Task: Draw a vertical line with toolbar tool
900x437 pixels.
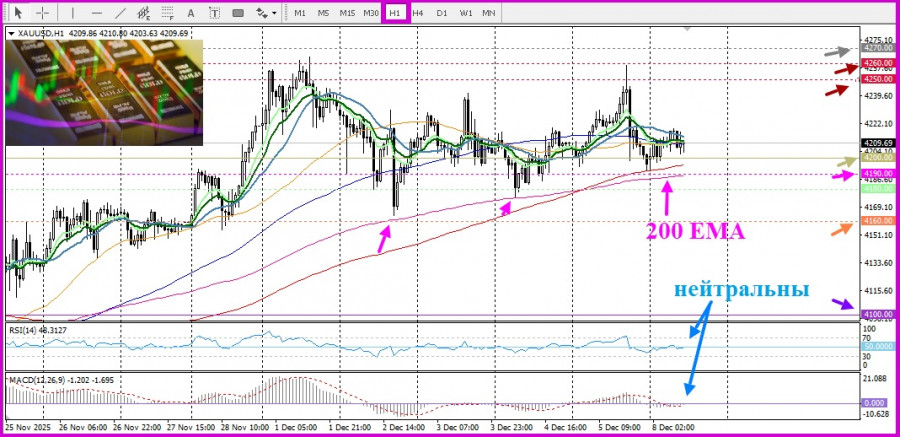Action: tap(73, 13)
